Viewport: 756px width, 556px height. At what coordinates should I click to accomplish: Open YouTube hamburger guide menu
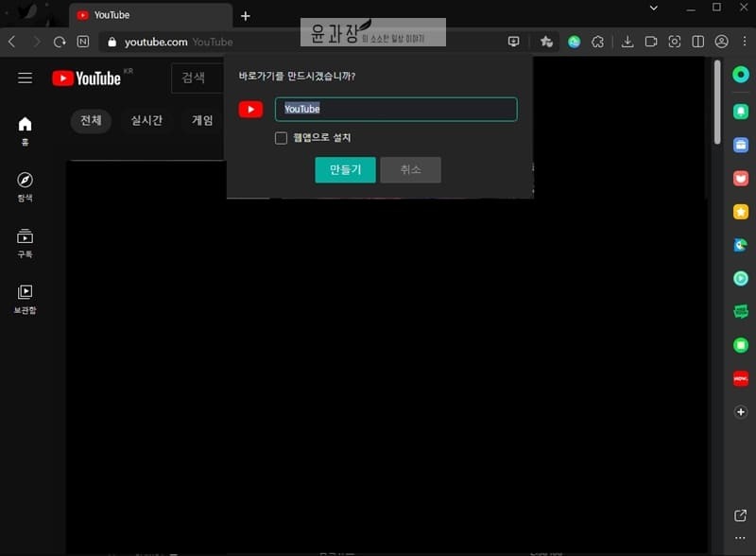coord(26,78)
